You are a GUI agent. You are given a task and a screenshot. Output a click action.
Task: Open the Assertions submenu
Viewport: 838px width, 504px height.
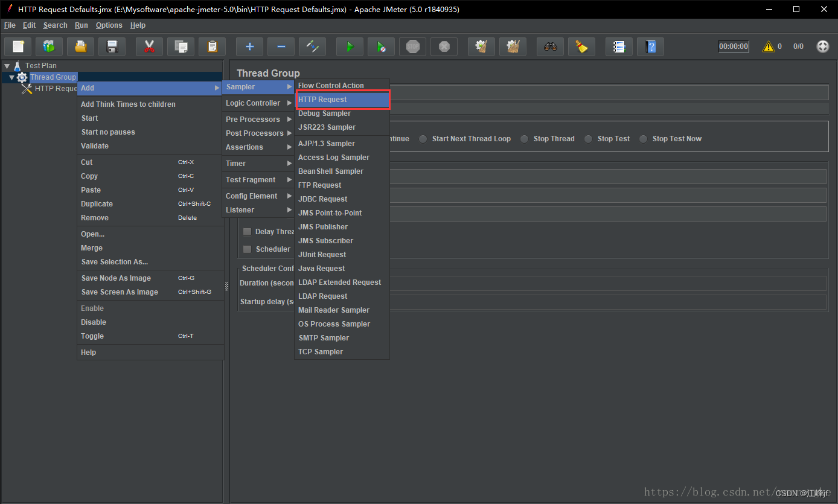[258, 147]
